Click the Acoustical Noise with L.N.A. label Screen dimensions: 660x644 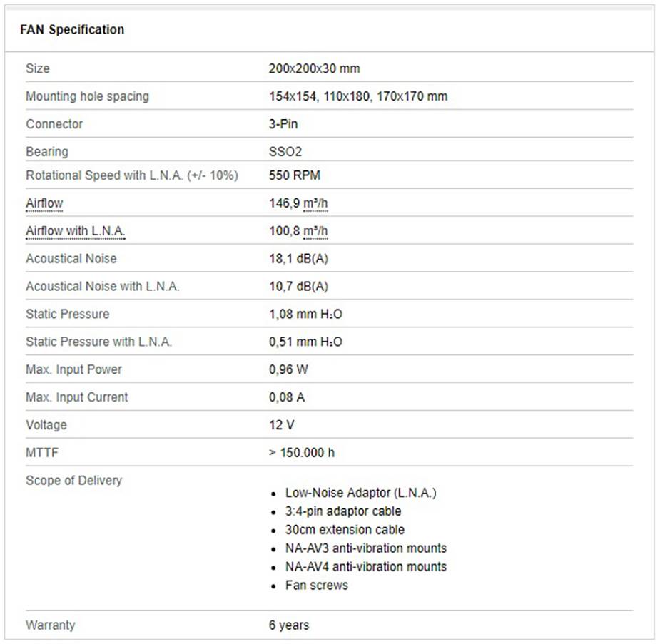[x=103, y=287]
